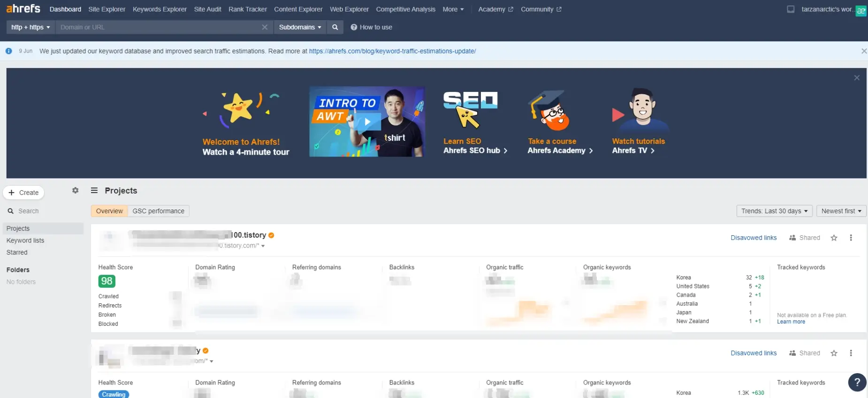Star the tistory project
The width and height of the screenshot is (868, 398).
point(834,238)
